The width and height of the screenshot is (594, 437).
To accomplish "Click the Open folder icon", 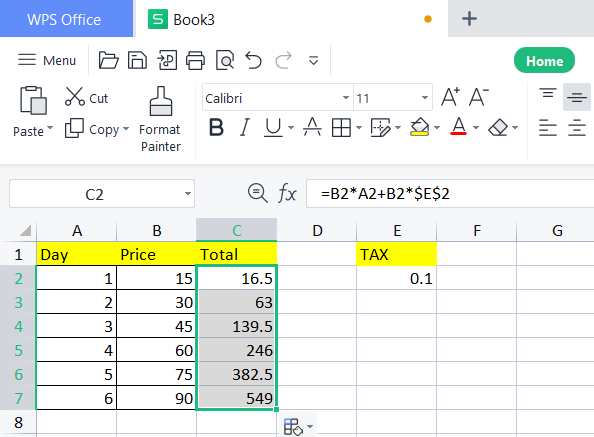I will (108, 60).
